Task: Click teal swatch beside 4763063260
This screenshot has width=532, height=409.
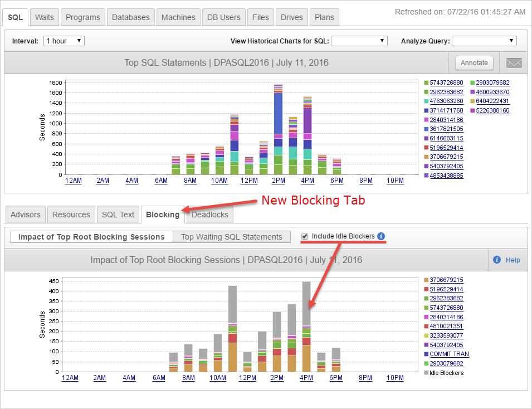Action: [x=426, y=101]
